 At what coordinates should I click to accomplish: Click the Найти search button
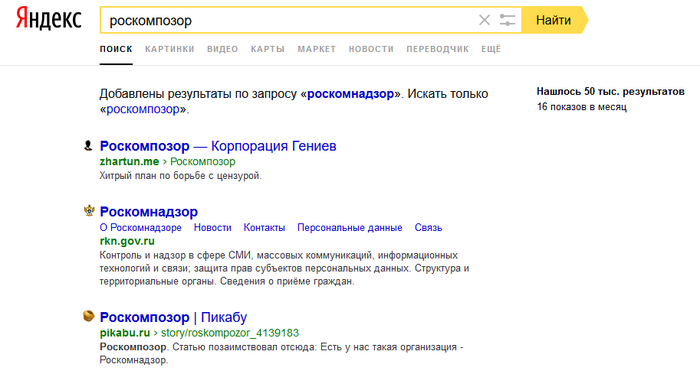pos(554,20)
